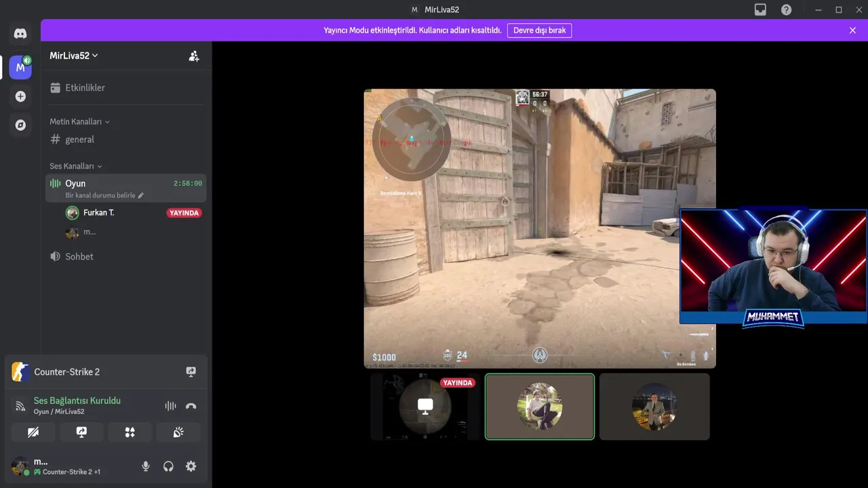Click Bir kanal durumu belirle edit link

[x=104, y=195]
